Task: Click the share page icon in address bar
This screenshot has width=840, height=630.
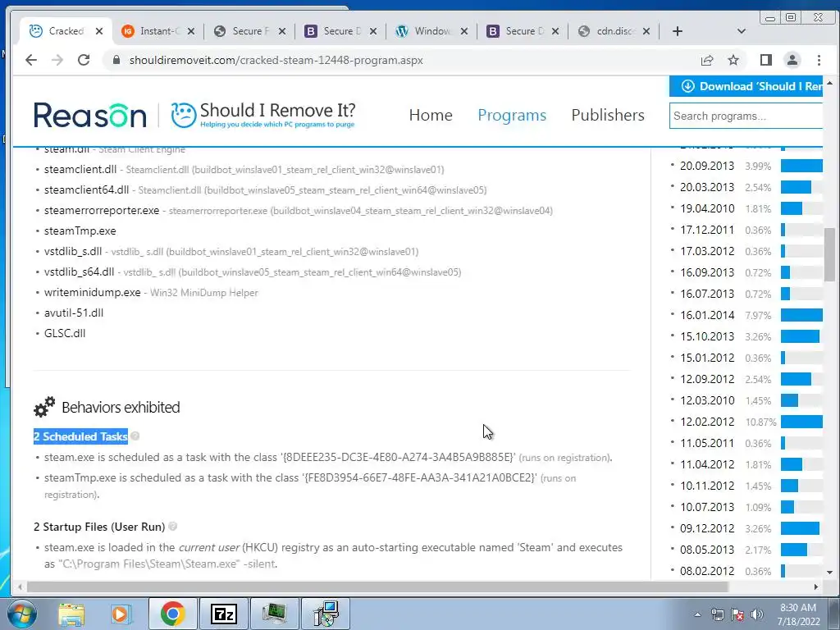Action: tap(707, 60)
